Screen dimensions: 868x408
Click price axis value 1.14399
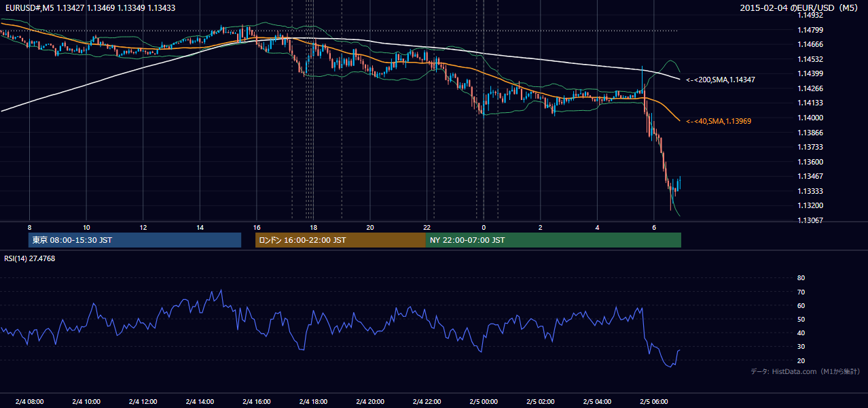[x=810, y=73]
